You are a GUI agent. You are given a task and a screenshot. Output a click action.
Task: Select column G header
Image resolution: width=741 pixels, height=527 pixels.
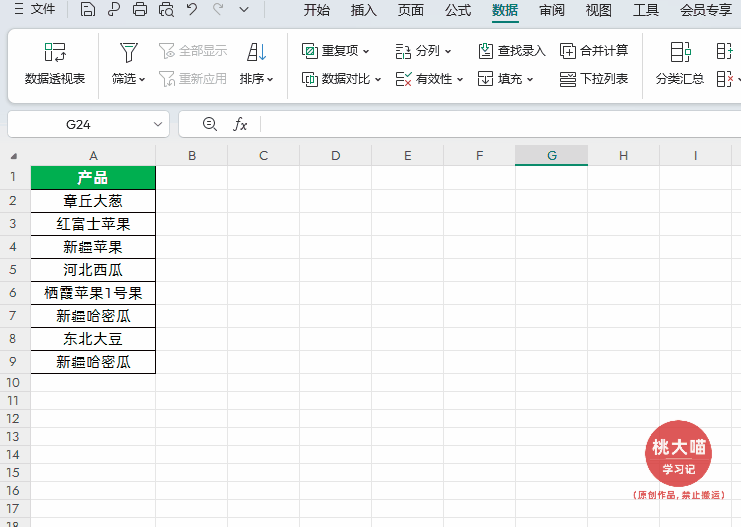coord(551,156)
